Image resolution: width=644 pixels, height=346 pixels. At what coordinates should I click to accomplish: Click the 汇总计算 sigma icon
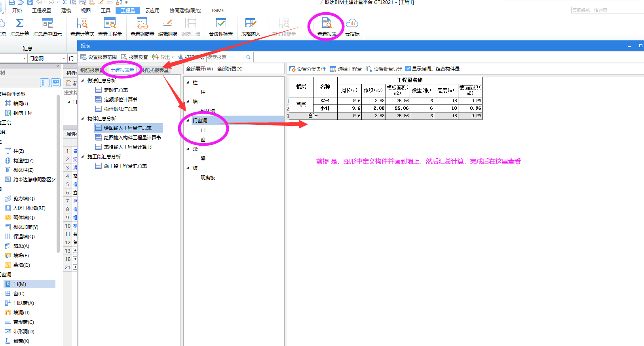pyautogui.click(x=20, y=23)
